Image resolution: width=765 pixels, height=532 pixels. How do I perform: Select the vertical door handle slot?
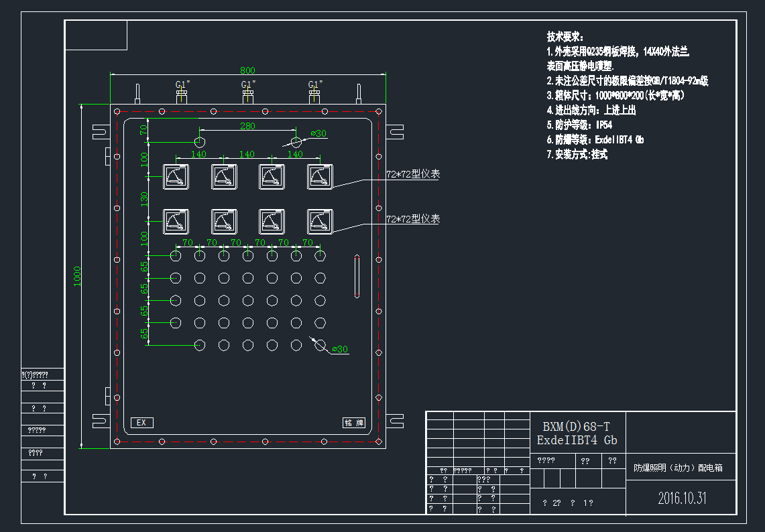tap(356, 275)
